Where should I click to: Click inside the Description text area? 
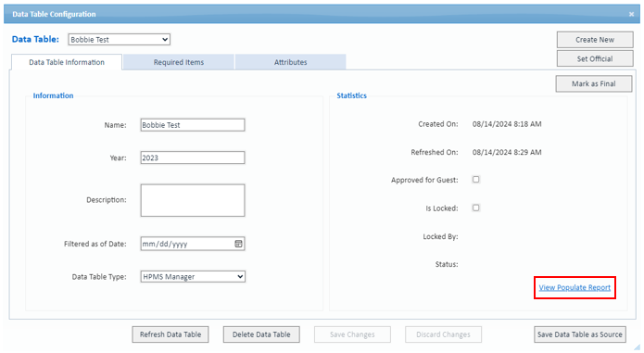click(x=193, y=200)
